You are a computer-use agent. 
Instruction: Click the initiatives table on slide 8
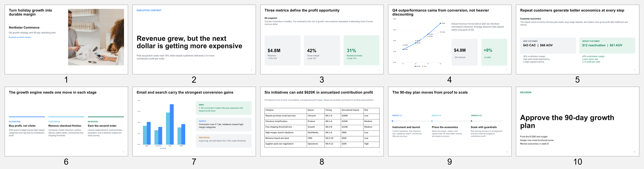322,128
